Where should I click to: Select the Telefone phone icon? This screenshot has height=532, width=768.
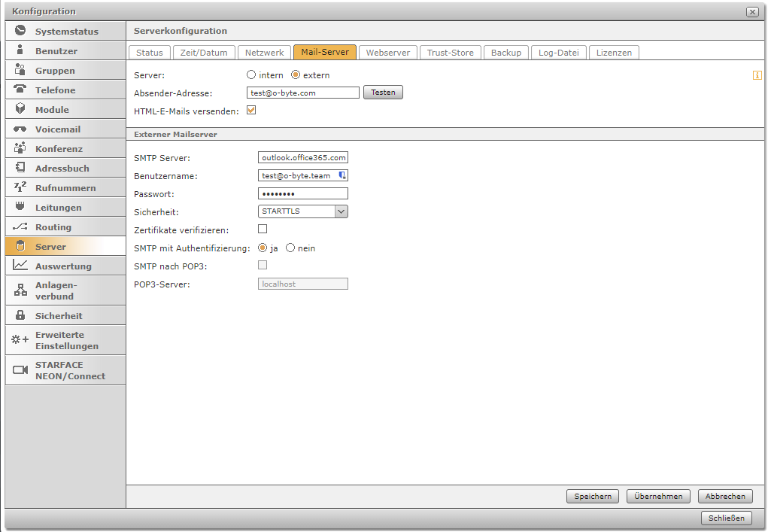pos(20,90)
